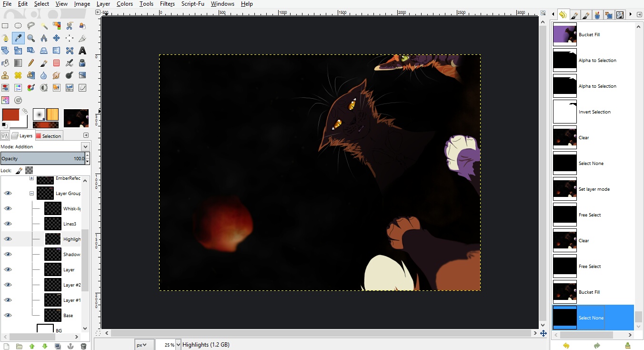Toggle visibility of Base layer
644x350 pixels.
pyautogui.click(x=8, y=315)
